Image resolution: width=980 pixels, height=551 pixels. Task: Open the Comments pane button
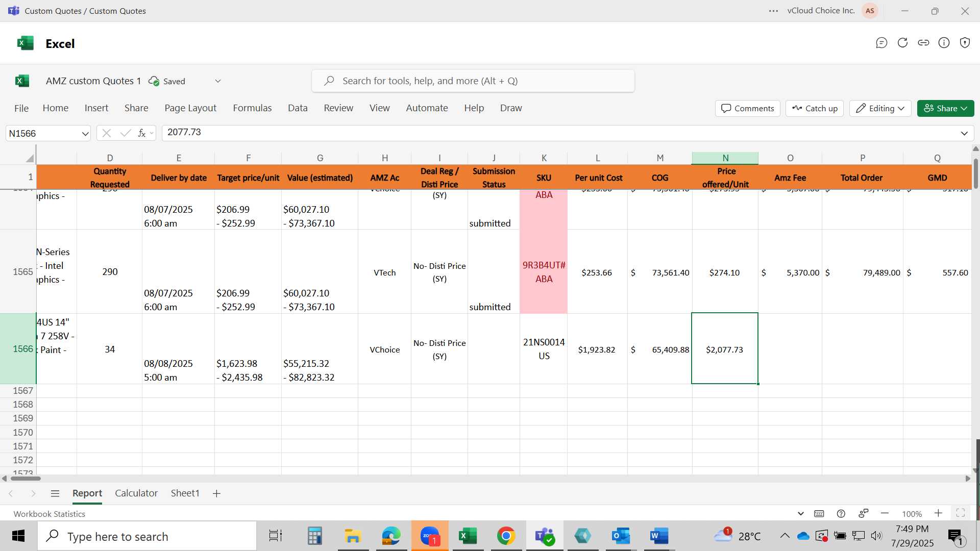click(748, 108)
